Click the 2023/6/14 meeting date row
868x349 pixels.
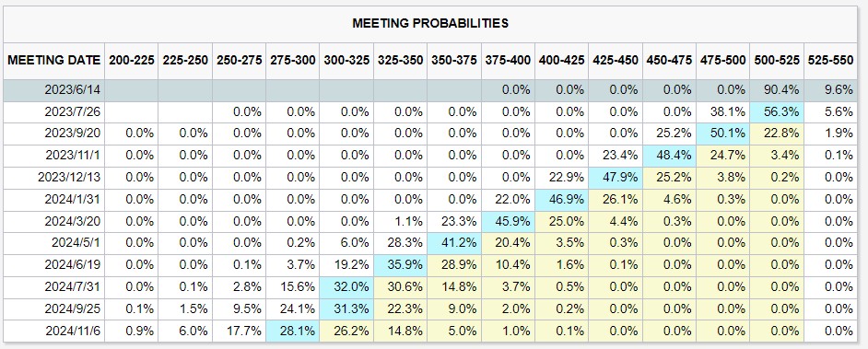(x=430, y=90)
